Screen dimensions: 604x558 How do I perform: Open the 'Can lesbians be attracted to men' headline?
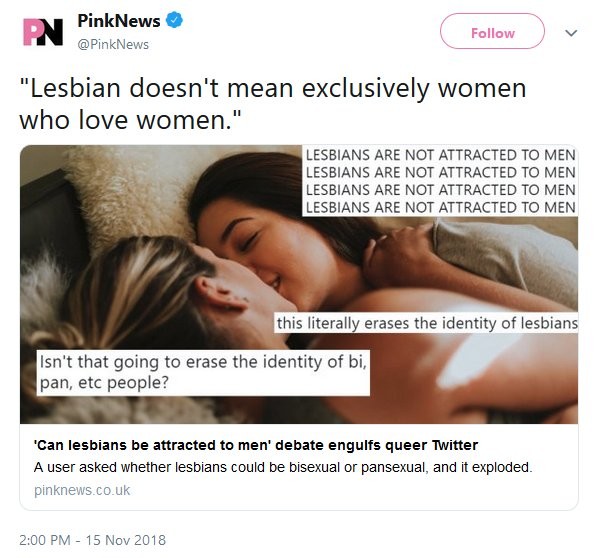pyautogui.click(x=256, y=445)
